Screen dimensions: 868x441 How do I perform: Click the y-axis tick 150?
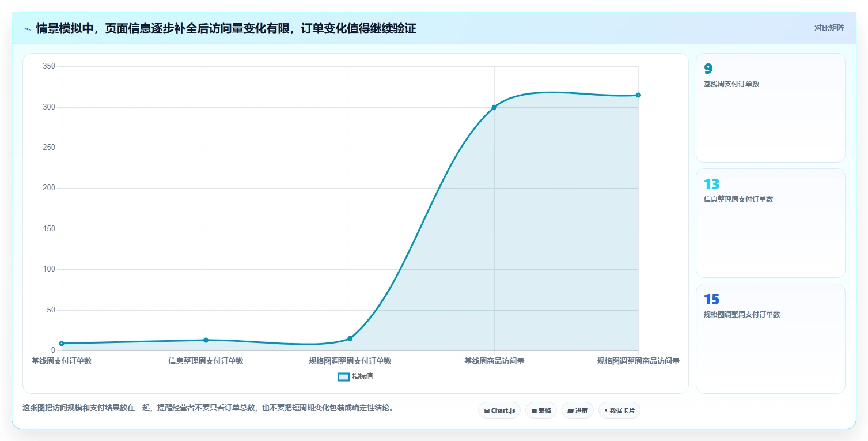(x=49, y=229)
